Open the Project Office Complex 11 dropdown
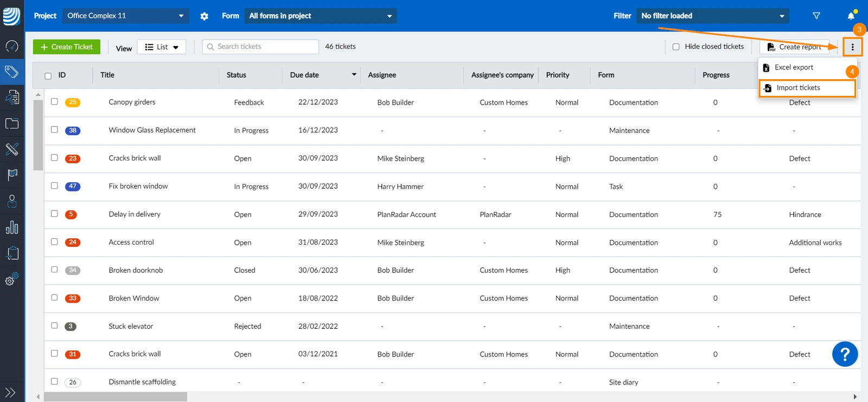The height and width of the screenshot is (402, 868). click(125, 16)
